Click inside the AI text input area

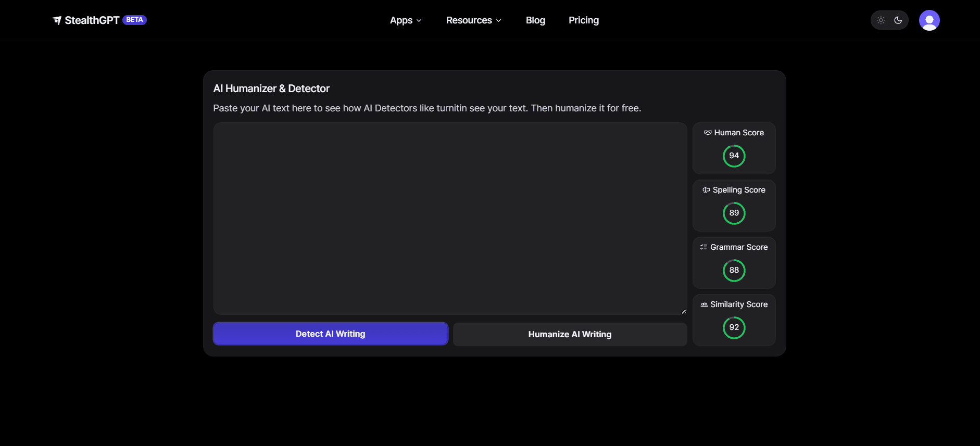pos(450,219)
